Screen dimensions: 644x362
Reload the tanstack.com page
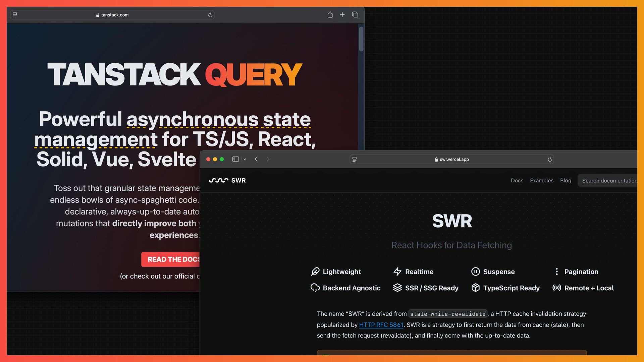pos(210,15)
